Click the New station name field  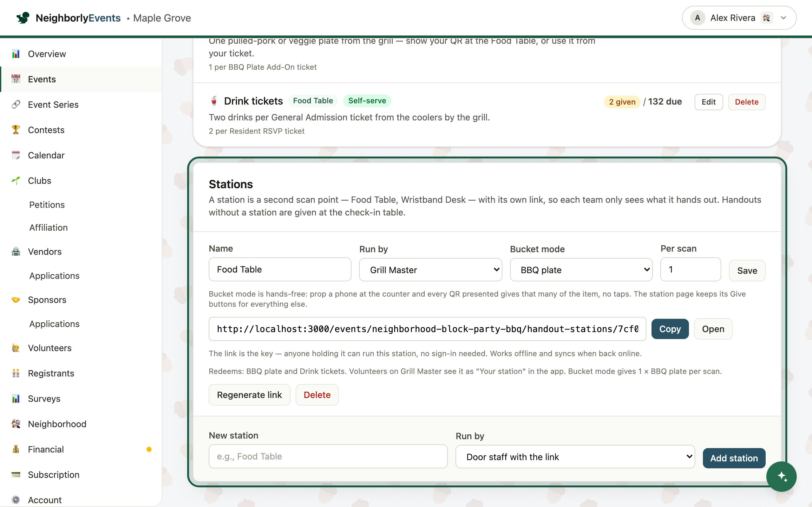click(x=328, y=456)
